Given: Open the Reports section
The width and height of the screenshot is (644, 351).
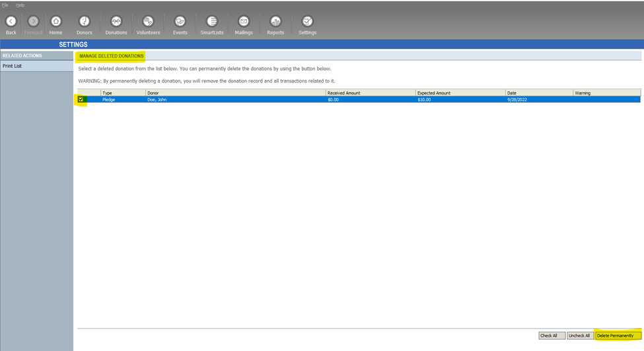Looking at the screenshot, I should (x=275, y=21).
